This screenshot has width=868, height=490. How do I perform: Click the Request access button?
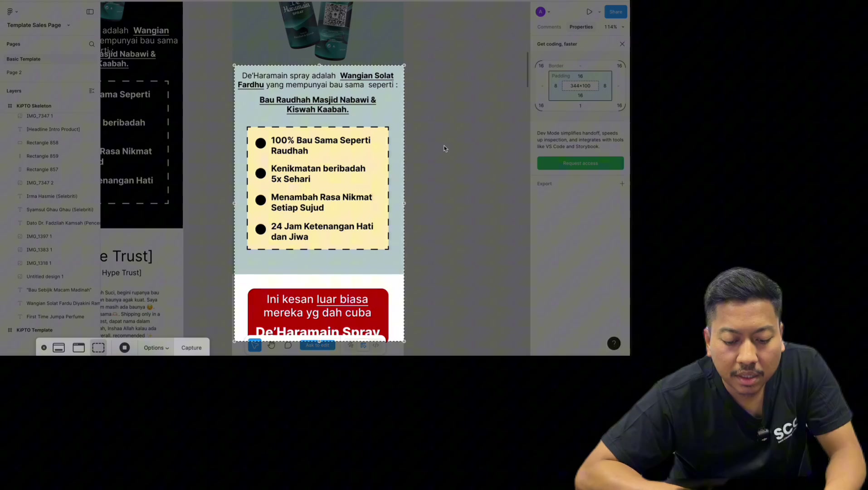(580, 163)
